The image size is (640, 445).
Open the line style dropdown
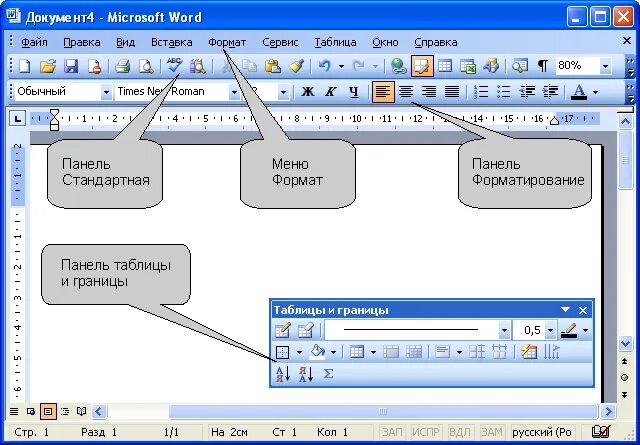504,330
